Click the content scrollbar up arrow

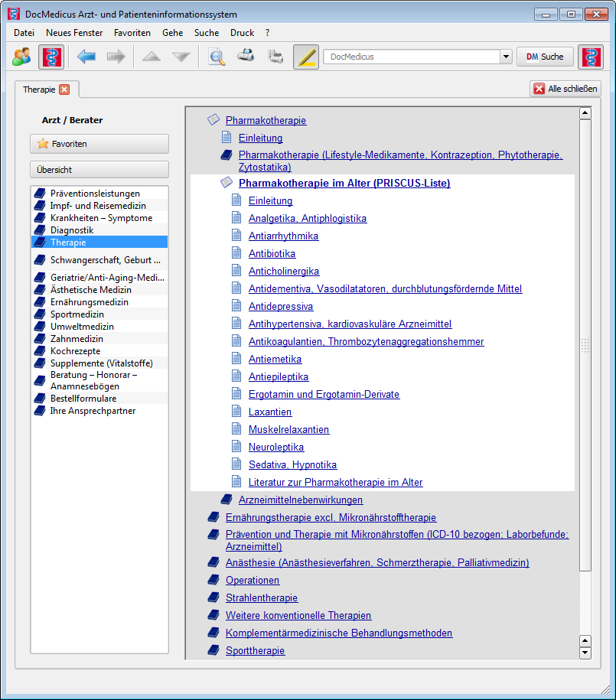[585, 113]
